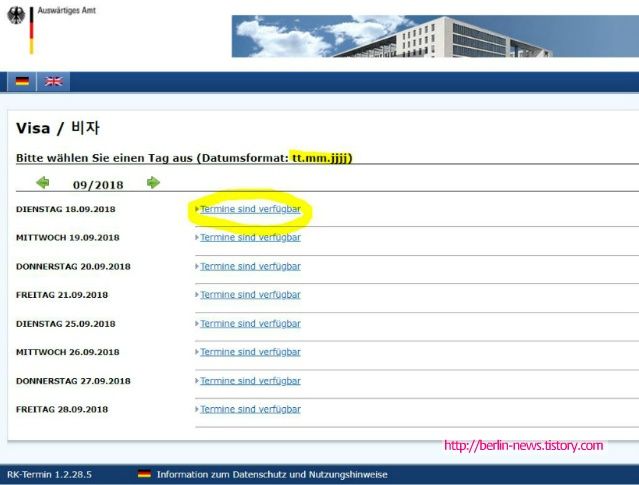The height and width of the screenshot is (485, 639).
Task: Open available appointments for Freitag 28.09.2018
Action: pyautogui.click(x=250, y=410)
